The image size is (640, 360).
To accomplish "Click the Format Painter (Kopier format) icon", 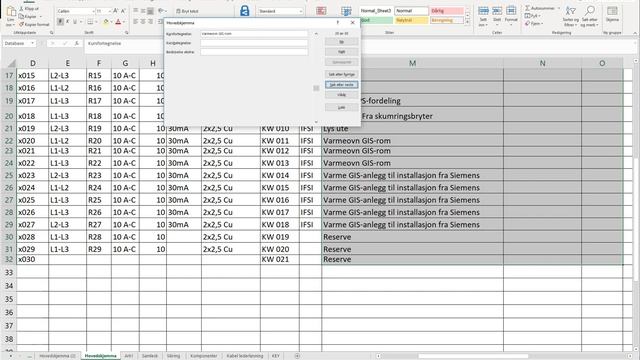I will tap(21, 24).
